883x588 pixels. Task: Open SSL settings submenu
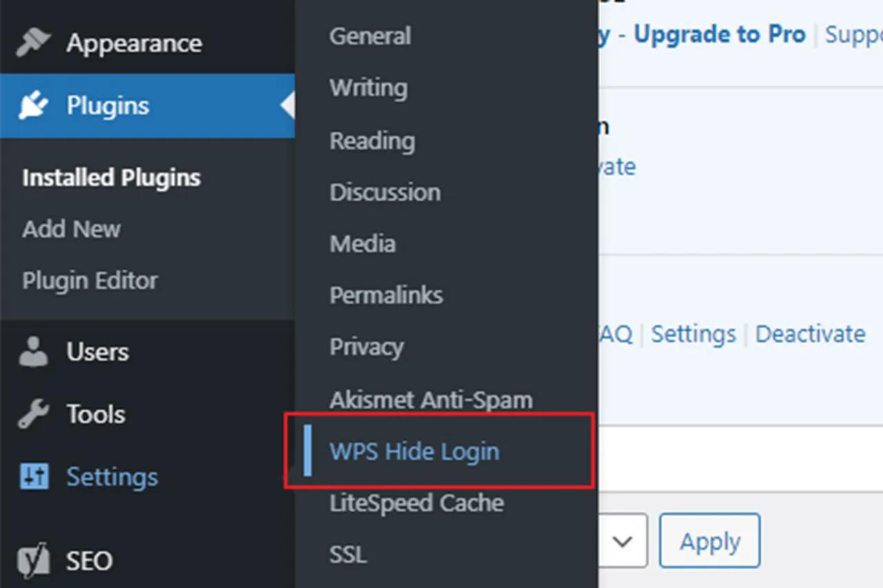coord(348,554)
